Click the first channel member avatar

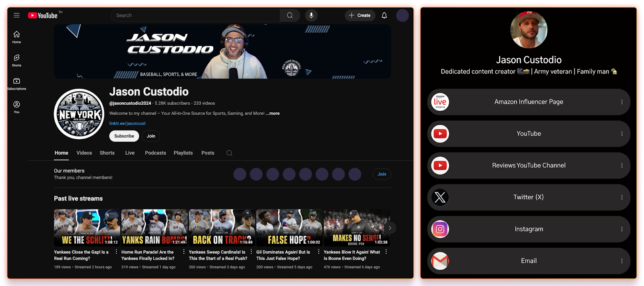click(x=240, y=174)
